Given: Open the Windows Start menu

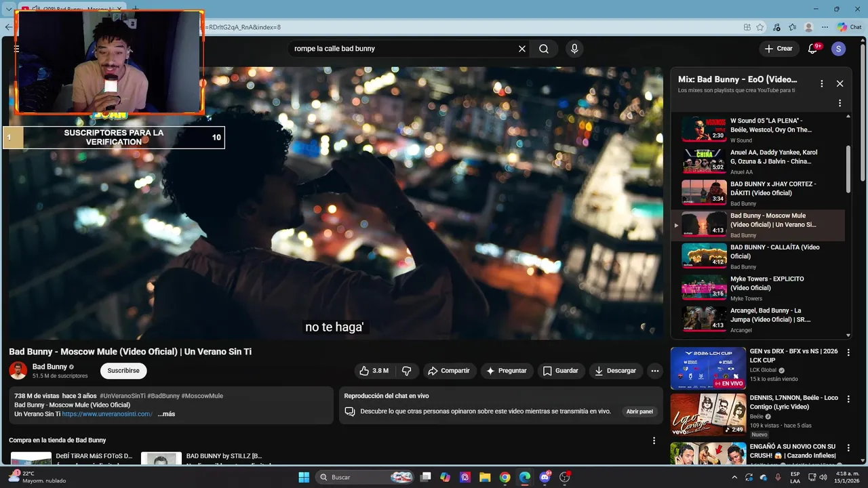Looking at the screenshot, I should point(304,477).
